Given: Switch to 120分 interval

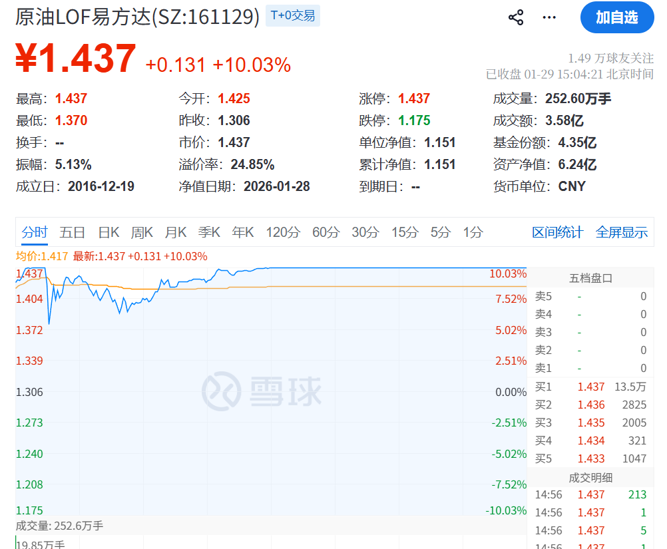Looking at the screenshot, I should coord(283,232).
